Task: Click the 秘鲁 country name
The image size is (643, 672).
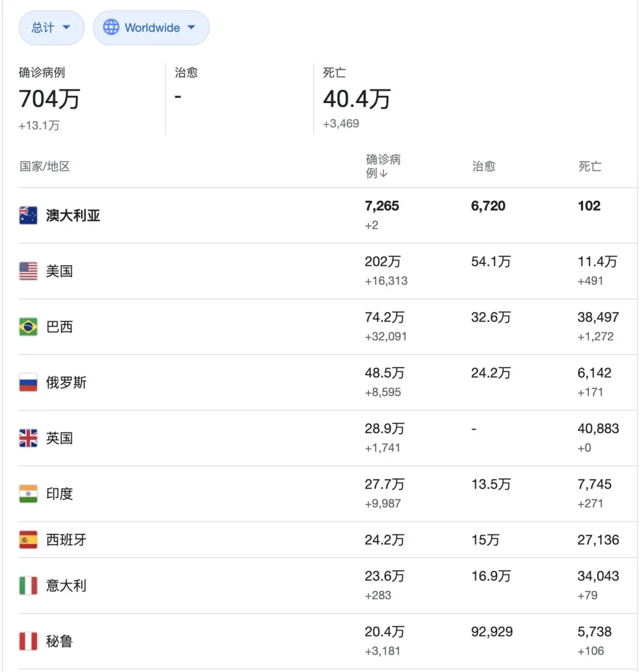Action: (60, 642)
